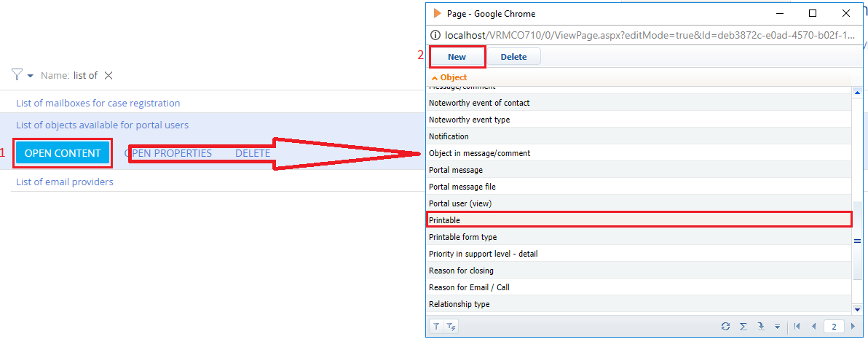Screen dimensions: 868x342
Task: Click the DELETE link in lookup row
Action: pos(253,153)
